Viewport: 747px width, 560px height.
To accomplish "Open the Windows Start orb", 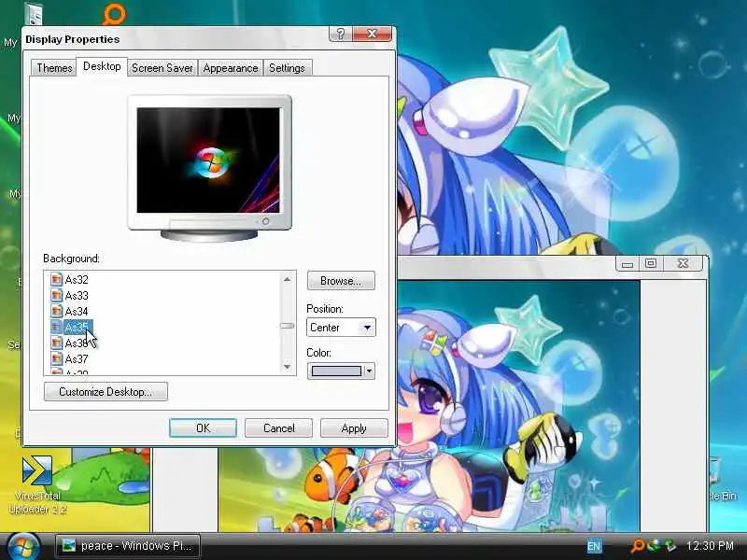I will [23, 547].
